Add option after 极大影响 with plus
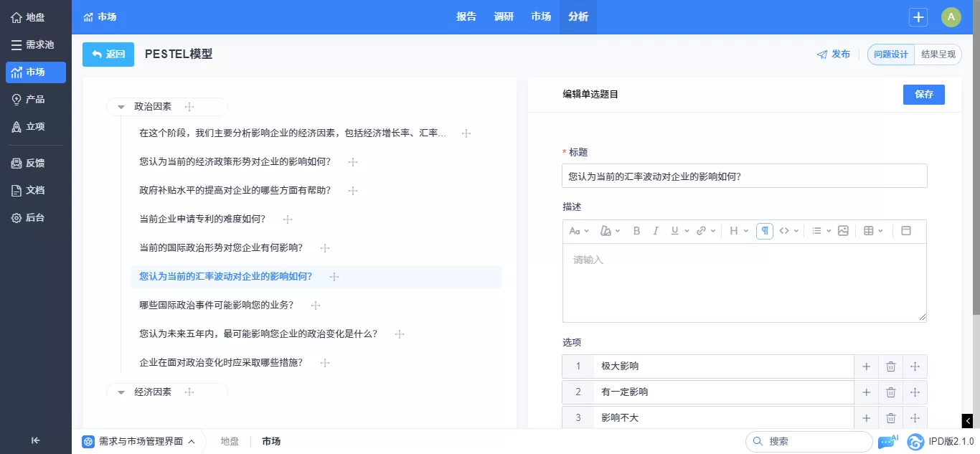This screenshot has width=980, height=454. click(x=866, y=366)
